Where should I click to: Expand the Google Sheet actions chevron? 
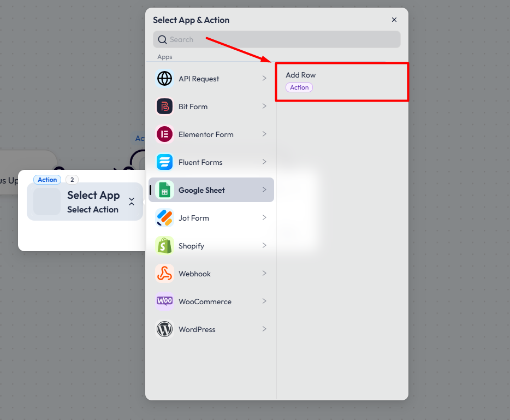[264, 190]
